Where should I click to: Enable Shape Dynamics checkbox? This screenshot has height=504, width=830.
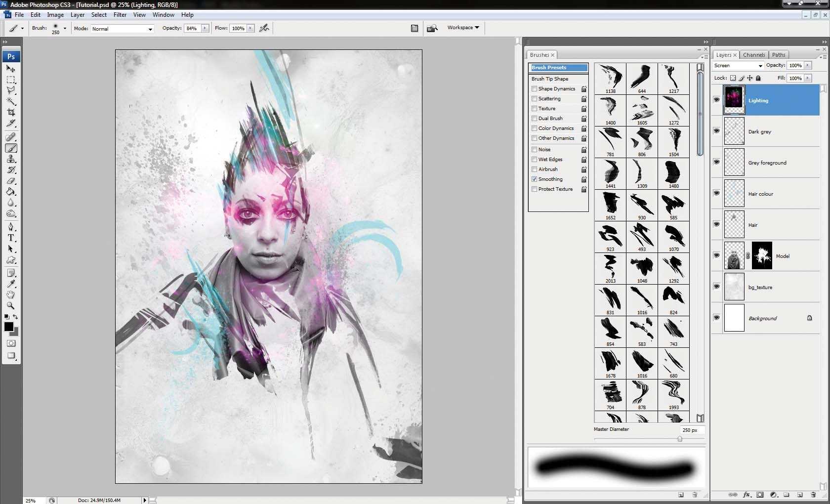[534, 89]
